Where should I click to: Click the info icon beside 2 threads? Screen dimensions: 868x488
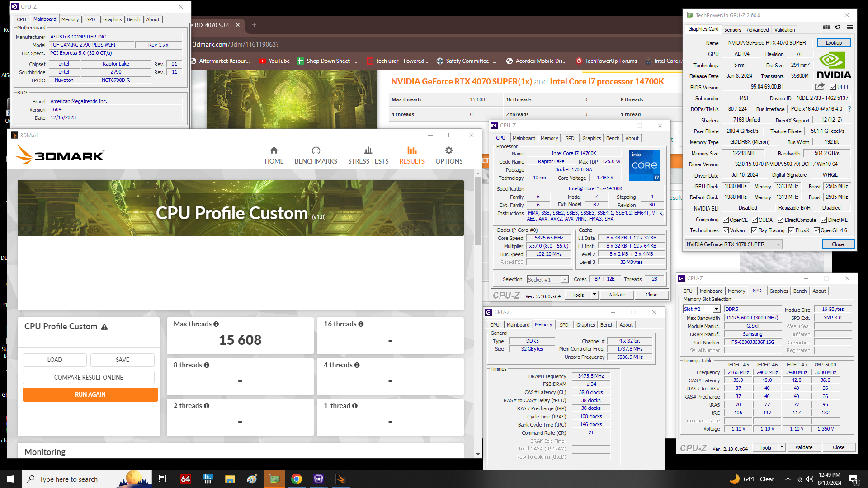(x=207, y=406)
